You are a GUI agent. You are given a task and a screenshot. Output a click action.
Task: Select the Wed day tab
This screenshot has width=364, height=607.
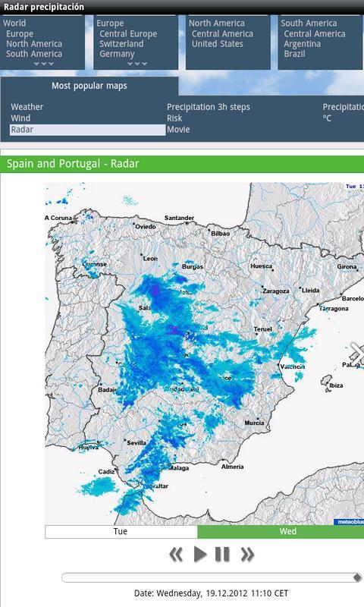(281, 532)
